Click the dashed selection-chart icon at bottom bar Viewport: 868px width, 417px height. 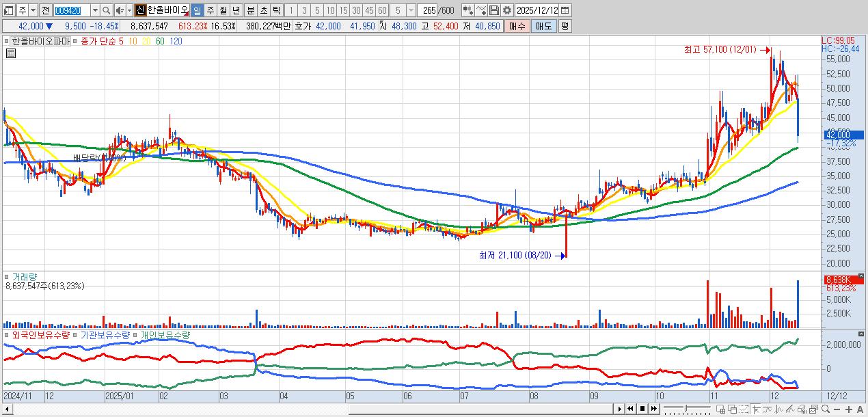744,409
